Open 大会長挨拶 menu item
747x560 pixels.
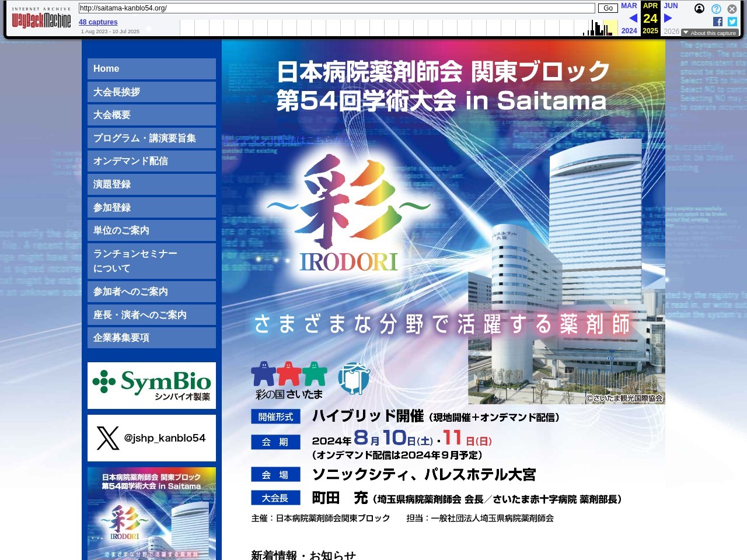[152, 92]
